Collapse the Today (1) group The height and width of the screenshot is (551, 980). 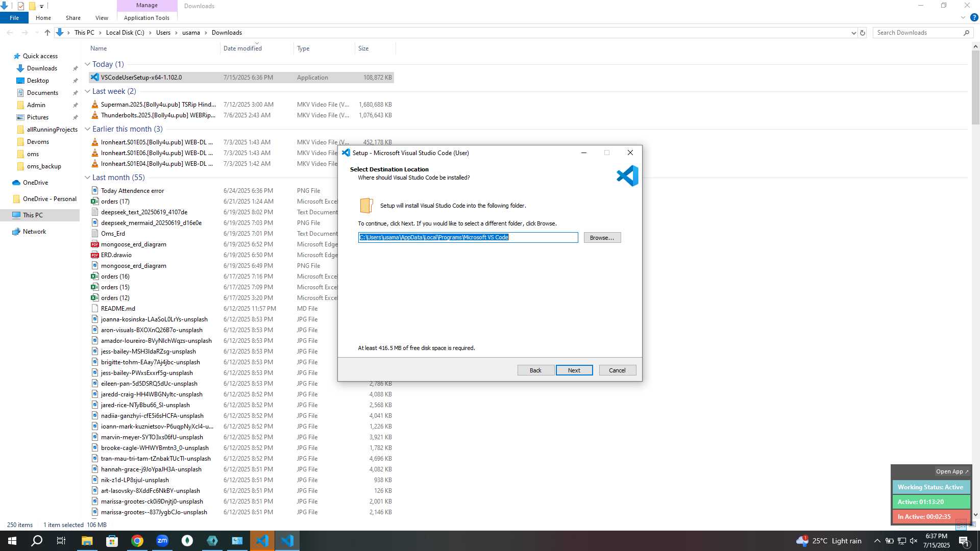tap(87, 64)
